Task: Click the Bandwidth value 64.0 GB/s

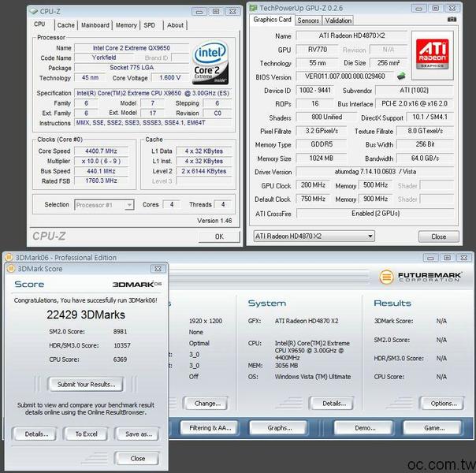Action: coord(425,158)
